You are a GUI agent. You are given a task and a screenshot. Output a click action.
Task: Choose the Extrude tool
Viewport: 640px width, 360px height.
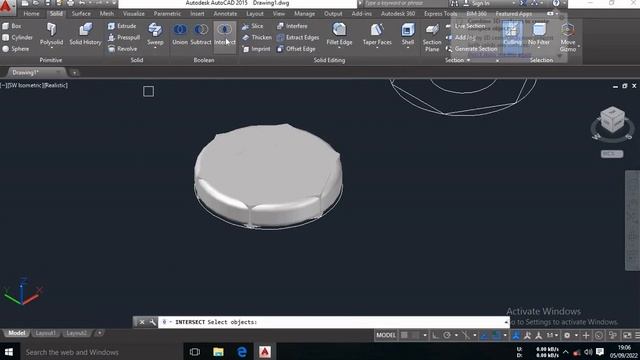pos(122,26)
